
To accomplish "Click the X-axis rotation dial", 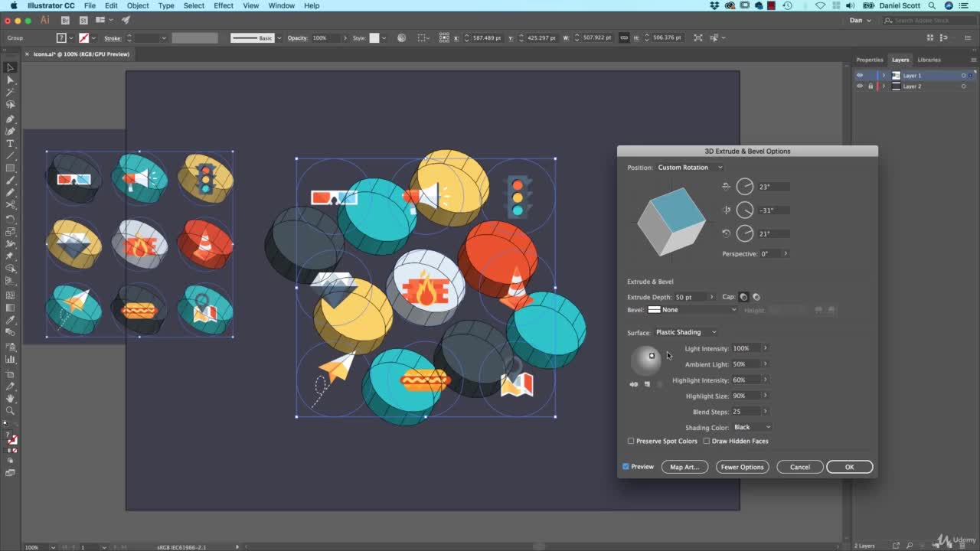I will click(745, 187).
